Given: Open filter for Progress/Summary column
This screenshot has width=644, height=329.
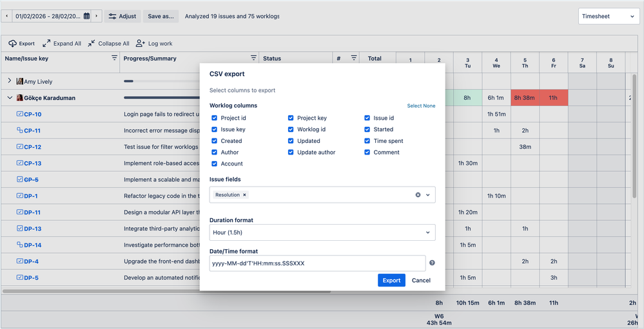Looking at the screenshot, I should (253, 58).
